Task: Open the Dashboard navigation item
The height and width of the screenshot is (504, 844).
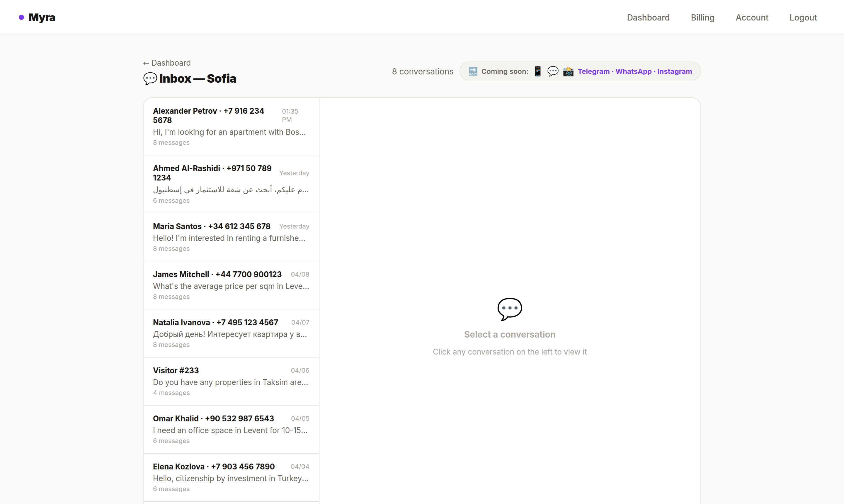Action: click(x=648, y=17)
